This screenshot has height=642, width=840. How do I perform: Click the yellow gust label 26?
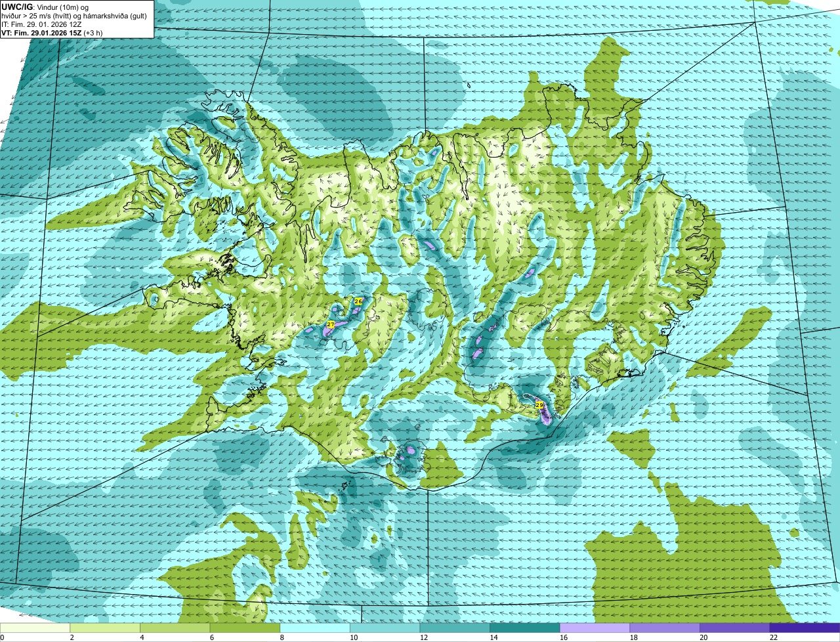358,301
